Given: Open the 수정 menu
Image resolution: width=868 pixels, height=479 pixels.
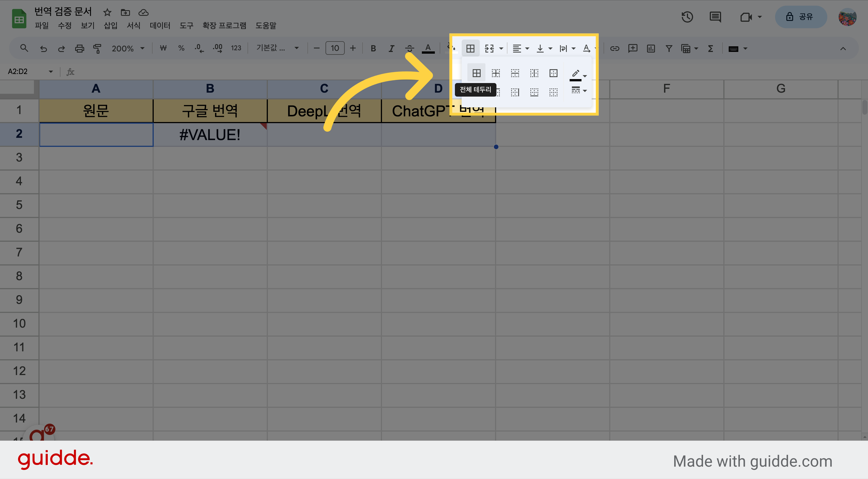Looking at the screenshot, I should (65, 26).
